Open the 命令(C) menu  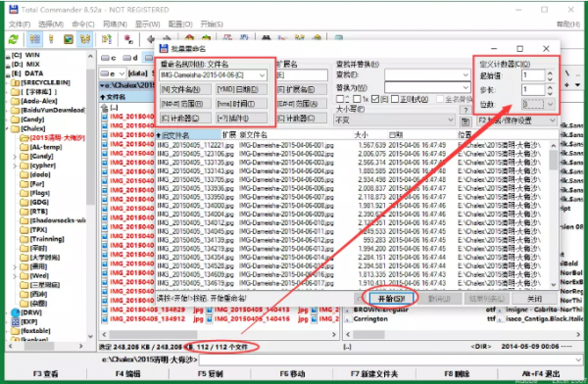coord(83,24)
